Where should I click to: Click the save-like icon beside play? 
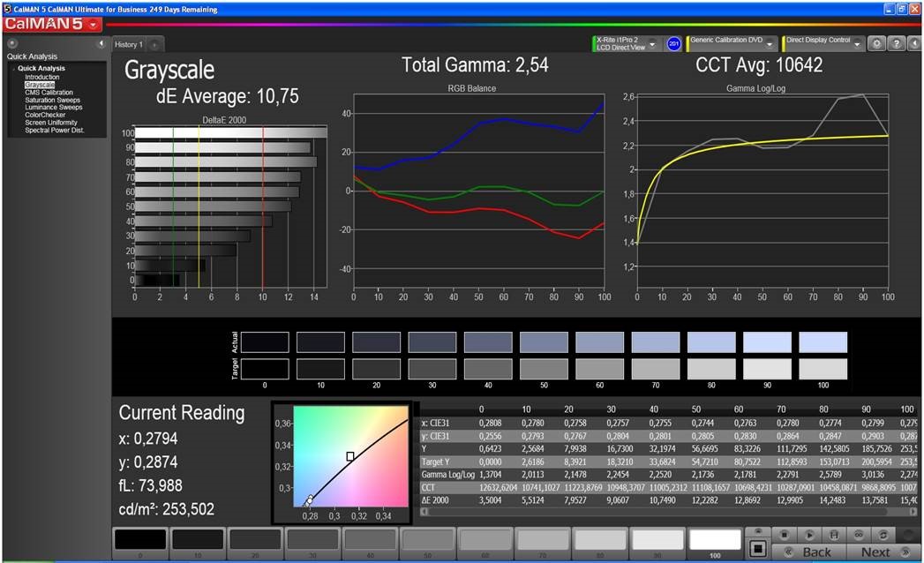coord(834,535)
